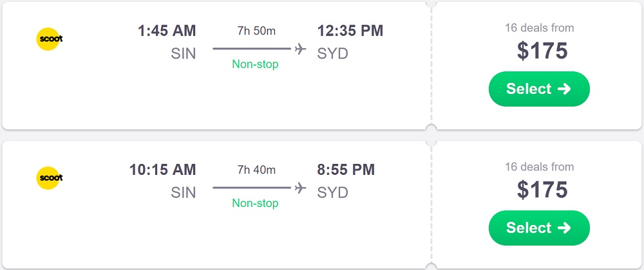The image size is (644, 270).
Task: Click SYD airport code on the 8:55 PM arrival
Action: pyautogui.click(x=332, y=192)
